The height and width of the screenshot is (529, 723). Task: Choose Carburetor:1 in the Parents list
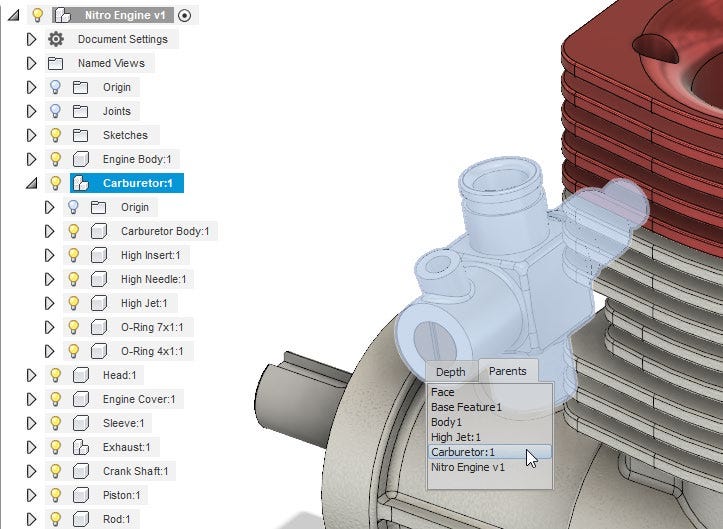[x=489, y=452]
